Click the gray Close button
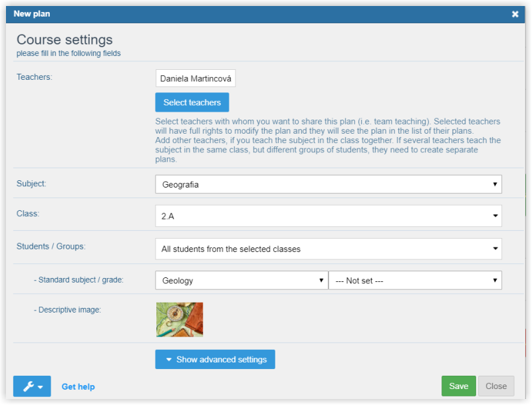532x405 pixels. pos(496,386)
